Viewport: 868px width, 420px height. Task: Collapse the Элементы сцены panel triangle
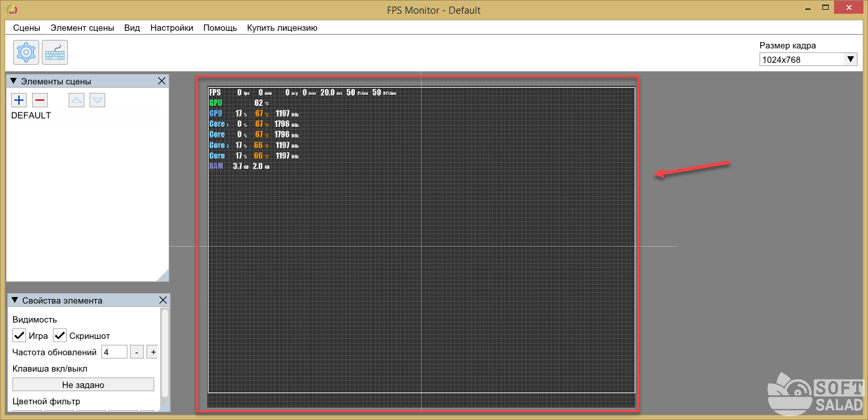[x=14, y=81]
